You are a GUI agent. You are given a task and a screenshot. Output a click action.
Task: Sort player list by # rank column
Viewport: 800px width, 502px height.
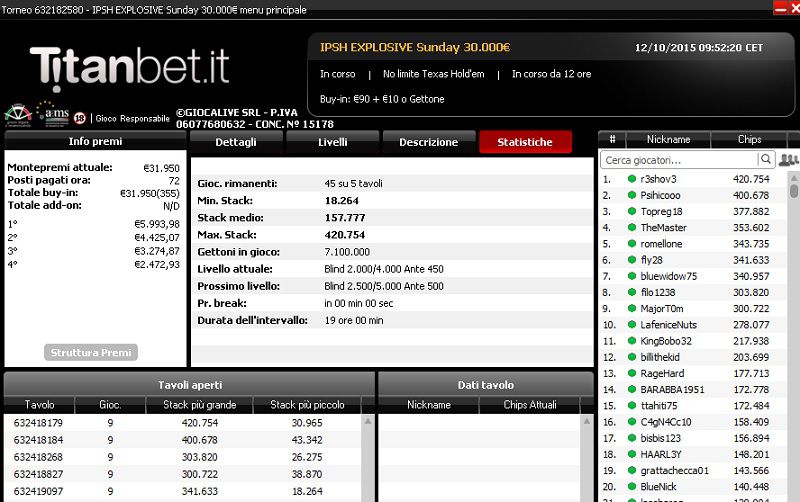click(x=612, y=139)
